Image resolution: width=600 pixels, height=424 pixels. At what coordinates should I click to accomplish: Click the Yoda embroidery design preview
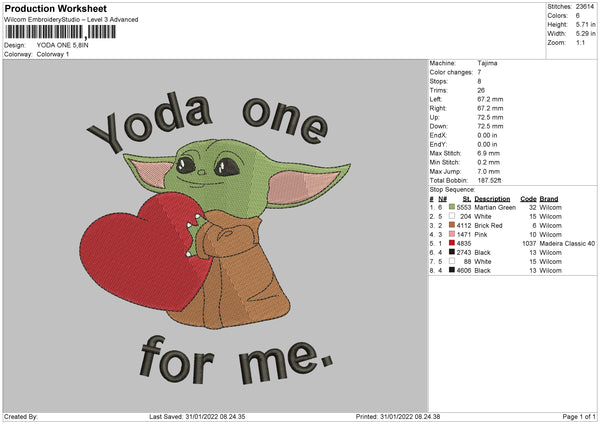[x=215, y=236]
